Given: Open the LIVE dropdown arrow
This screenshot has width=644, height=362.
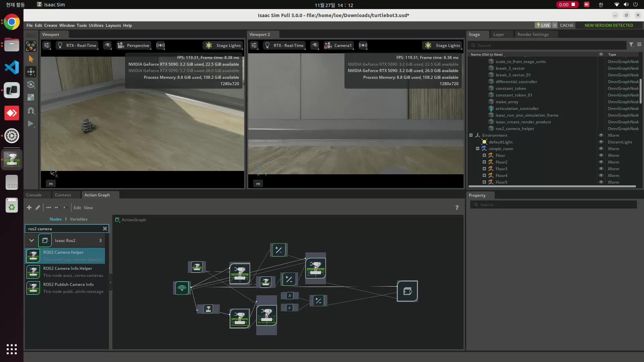Looking at the screenshot, I should pos(554,25).
